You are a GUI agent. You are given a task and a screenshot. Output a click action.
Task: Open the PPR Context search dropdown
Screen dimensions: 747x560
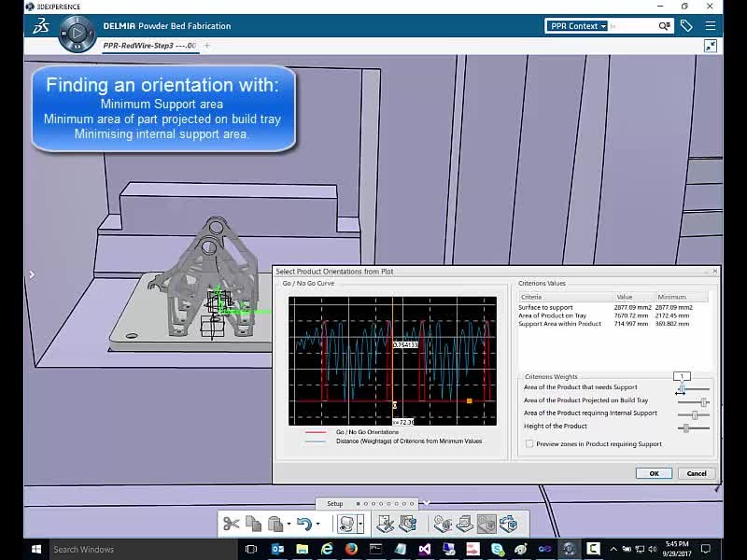tap(577, 26)
